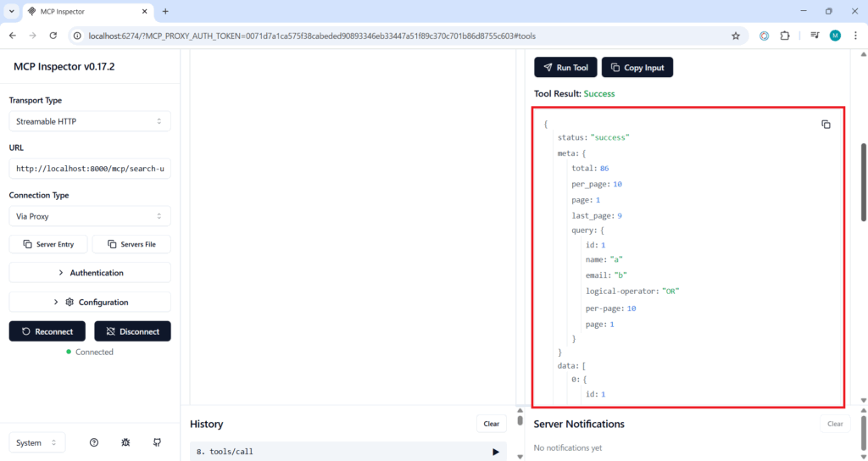Expand the tools/call history entry
The height and width of the screenshot is (461, 868).
(496, 452)
